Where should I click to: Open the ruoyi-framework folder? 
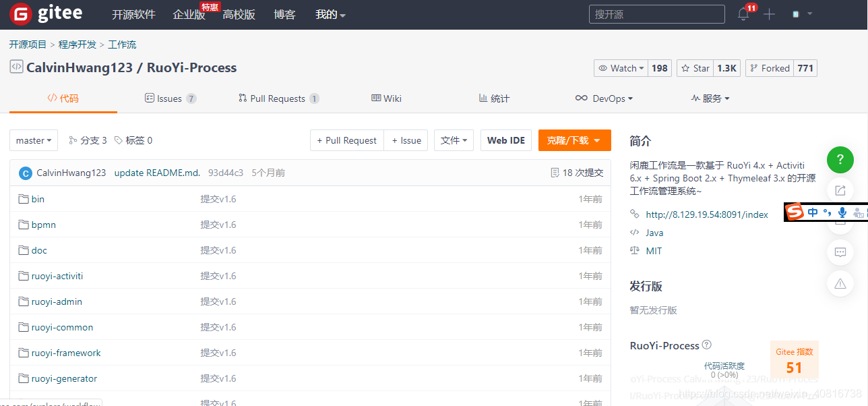66,353
